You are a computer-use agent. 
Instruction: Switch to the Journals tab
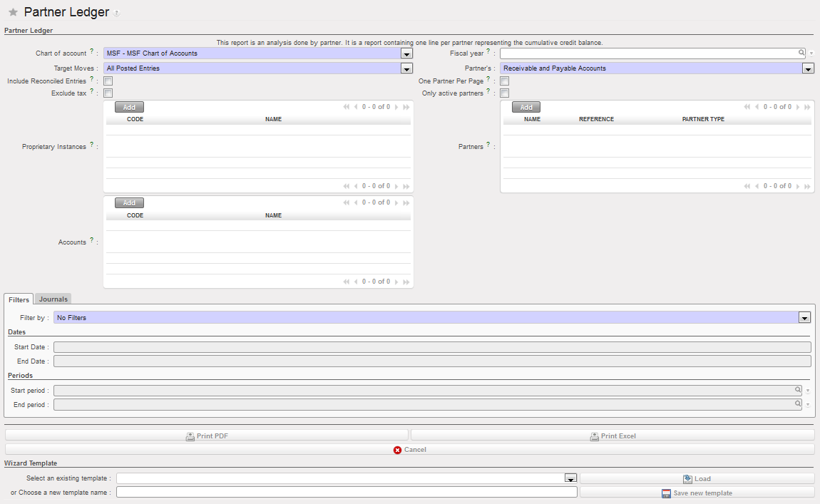point(53,299)
